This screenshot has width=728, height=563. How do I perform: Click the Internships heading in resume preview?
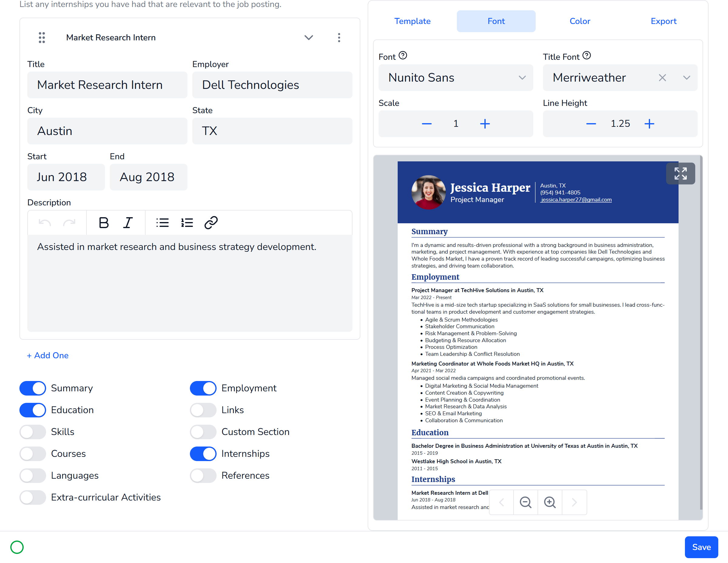coord(433,479)
